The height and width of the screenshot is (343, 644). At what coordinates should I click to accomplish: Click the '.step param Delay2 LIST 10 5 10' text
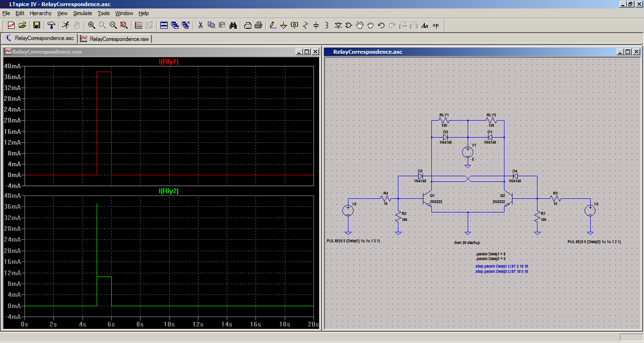(502, 272)
